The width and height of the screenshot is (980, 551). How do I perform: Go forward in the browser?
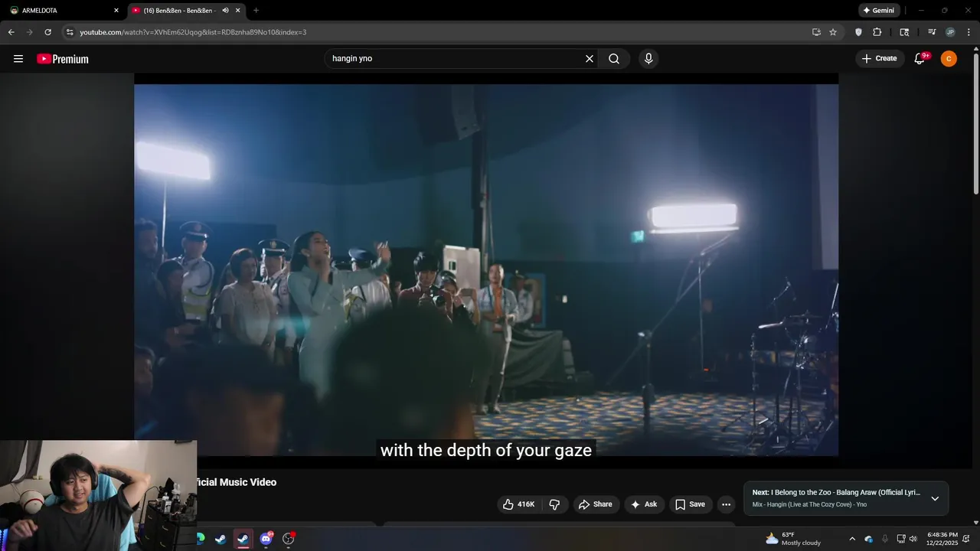(x=29, y=32)
